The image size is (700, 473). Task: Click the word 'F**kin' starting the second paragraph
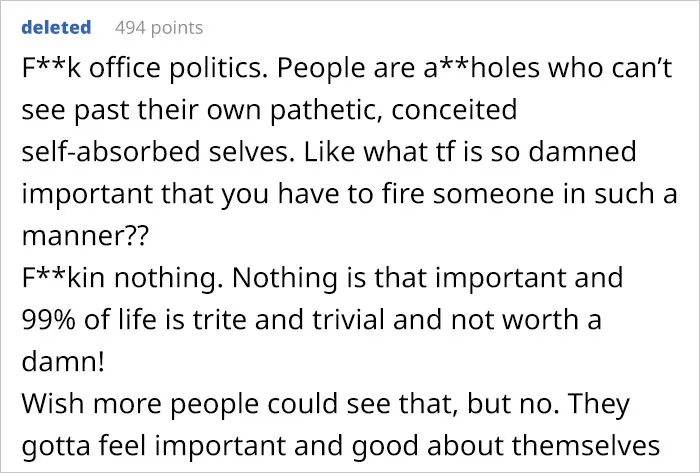pyautogui.click(x=63, y=278)
